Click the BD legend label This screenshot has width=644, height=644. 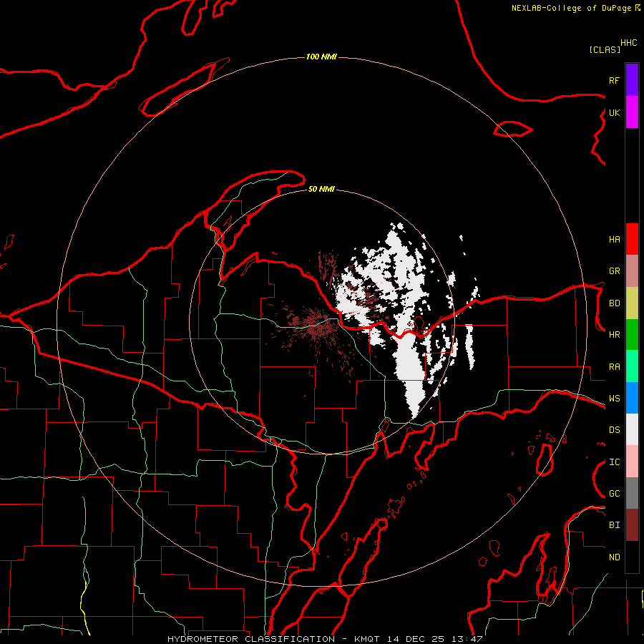[614, 303]
